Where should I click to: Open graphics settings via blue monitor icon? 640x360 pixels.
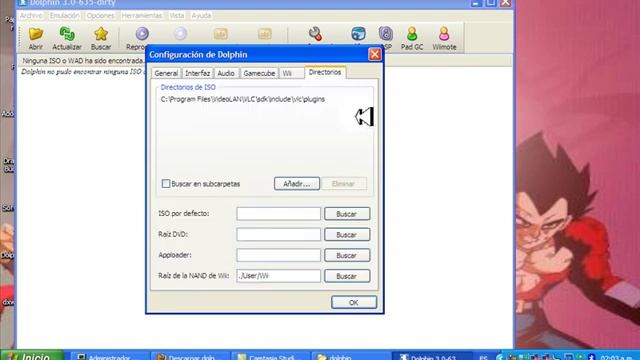(x=358, y=33)
